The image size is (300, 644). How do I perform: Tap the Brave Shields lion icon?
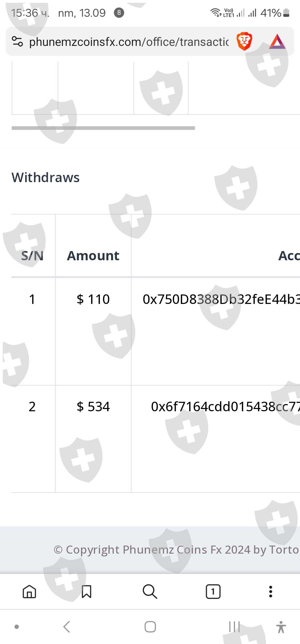click(x=244, y=41)
